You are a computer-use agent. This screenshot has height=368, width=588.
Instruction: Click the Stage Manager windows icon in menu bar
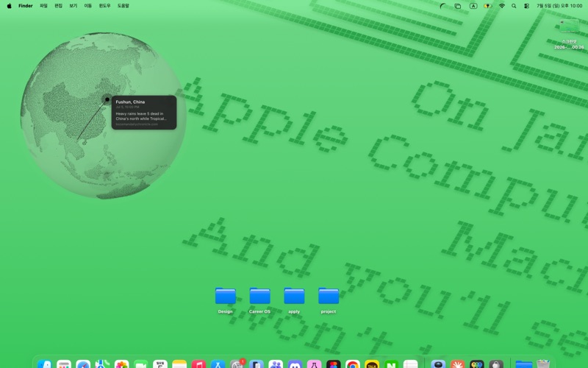pos(457,6)
